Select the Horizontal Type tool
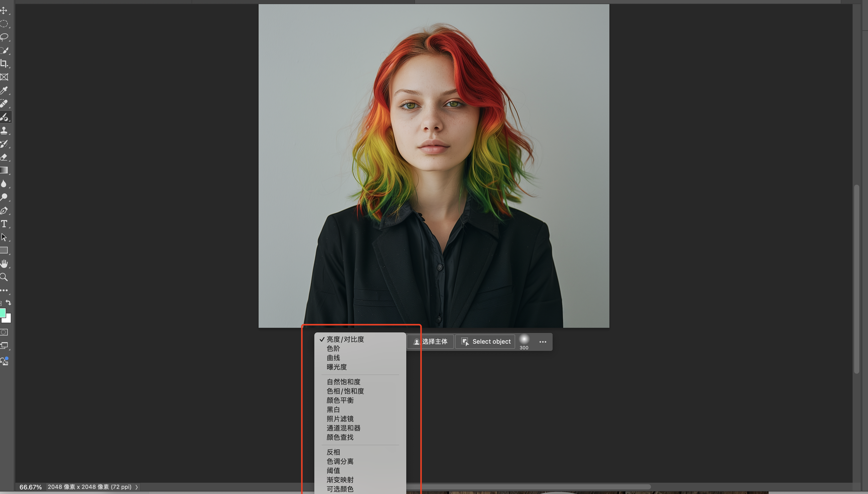The height and width of the screenshot is (494, 868). pyautogui.click(x=4, y=224)
